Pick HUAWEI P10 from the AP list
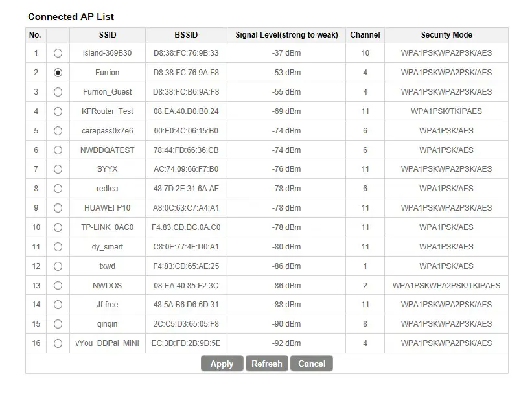The image size is (532, 405). [x=58, y=208]
